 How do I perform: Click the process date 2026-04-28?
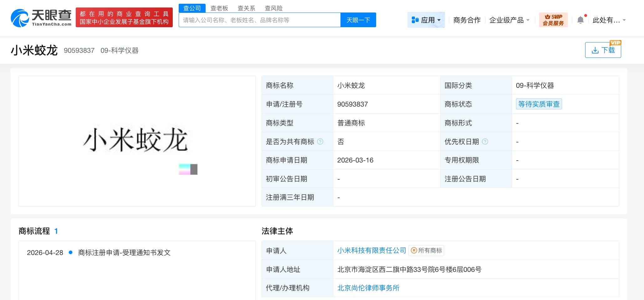click(45, 252)
